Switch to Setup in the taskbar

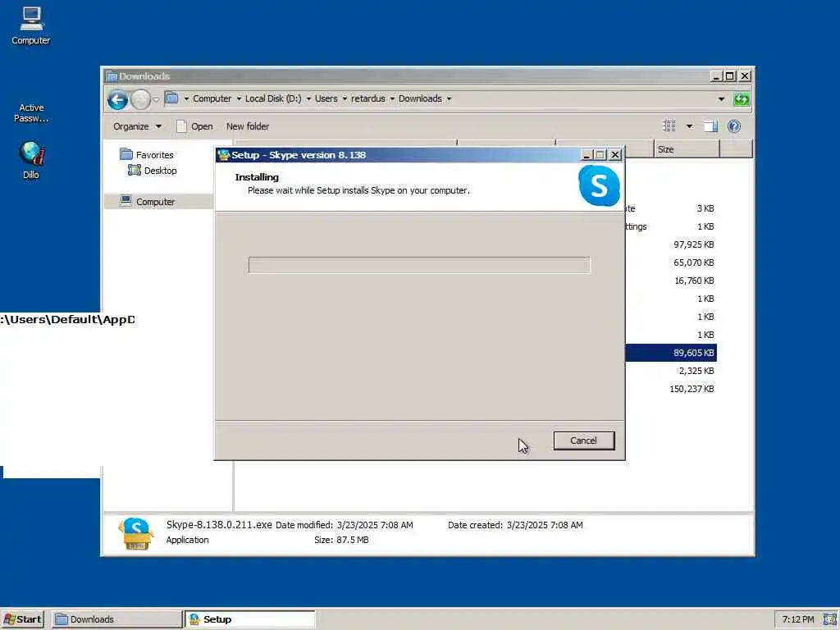click(x=250, y=619)
